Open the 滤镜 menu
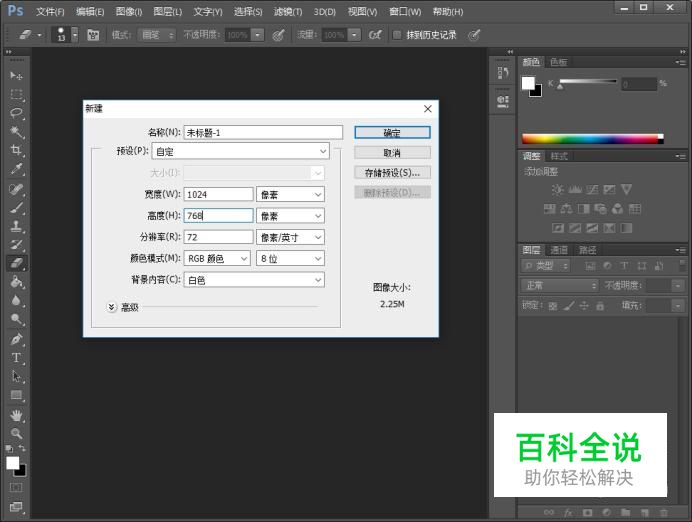The height and width of the screenshot is (522, 692). pyautogui.click(x=288, y=12)
